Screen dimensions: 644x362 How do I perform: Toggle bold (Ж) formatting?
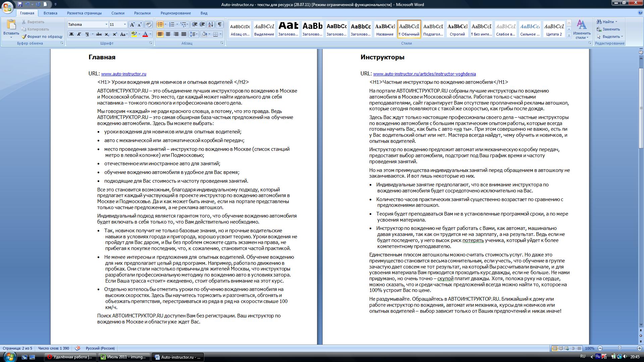tap(71, 34)
